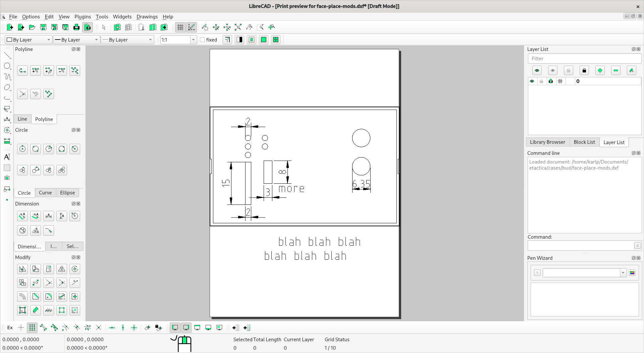Click the add layer button
The image size is (644, 353).
tap(600, 70)
